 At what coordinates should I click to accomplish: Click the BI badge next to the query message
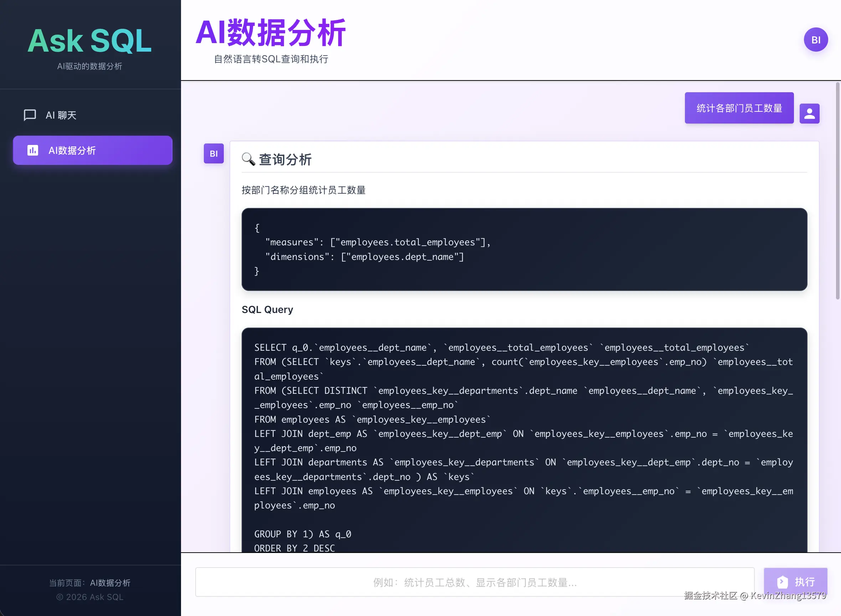[213, 153]
